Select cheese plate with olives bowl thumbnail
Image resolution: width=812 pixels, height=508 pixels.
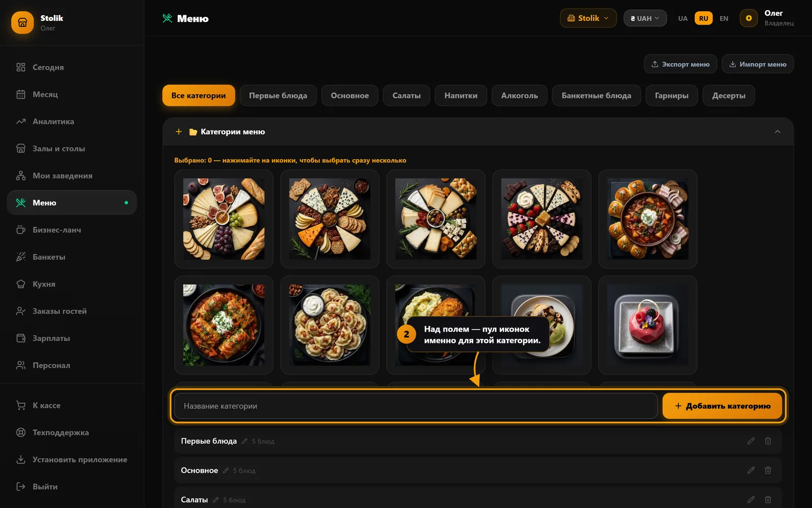click(x=436, y=219)
